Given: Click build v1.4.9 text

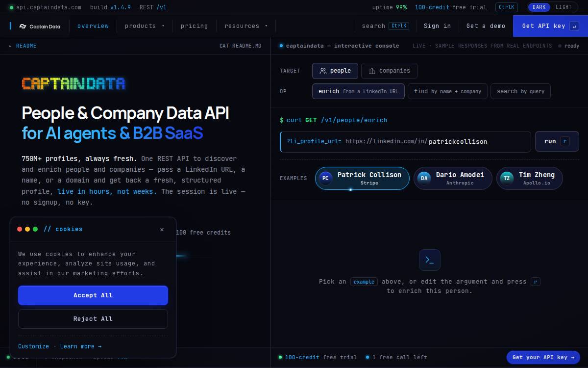Looking at the screenshot, I should (x=110, y=7).
